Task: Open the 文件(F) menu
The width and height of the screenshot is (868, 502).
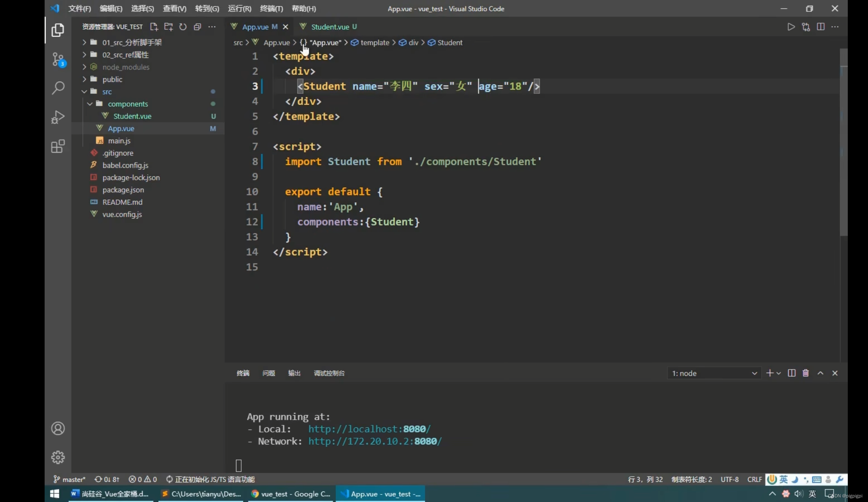Action: (x=79, y=9)
